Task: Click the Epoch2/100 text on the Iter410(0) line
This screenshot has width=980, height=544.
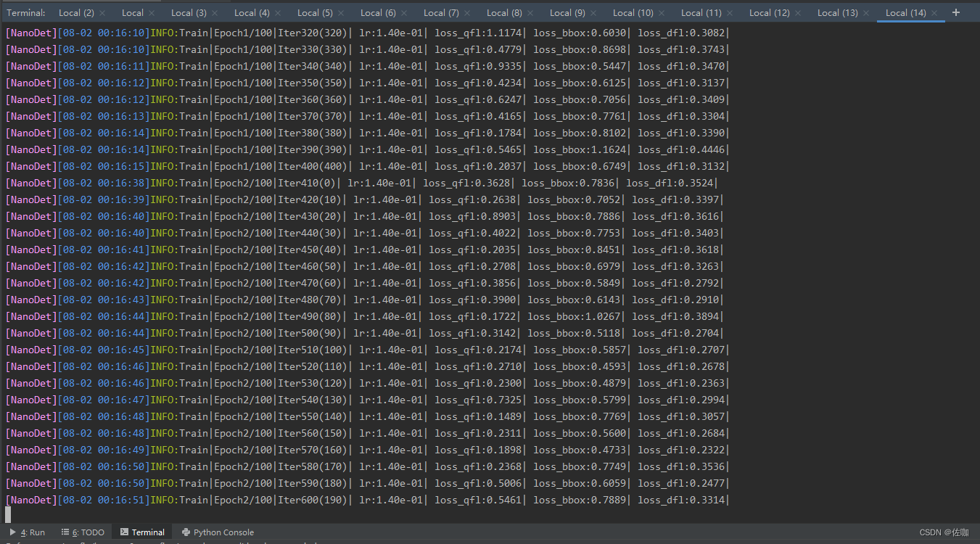Action: (243, 183)
